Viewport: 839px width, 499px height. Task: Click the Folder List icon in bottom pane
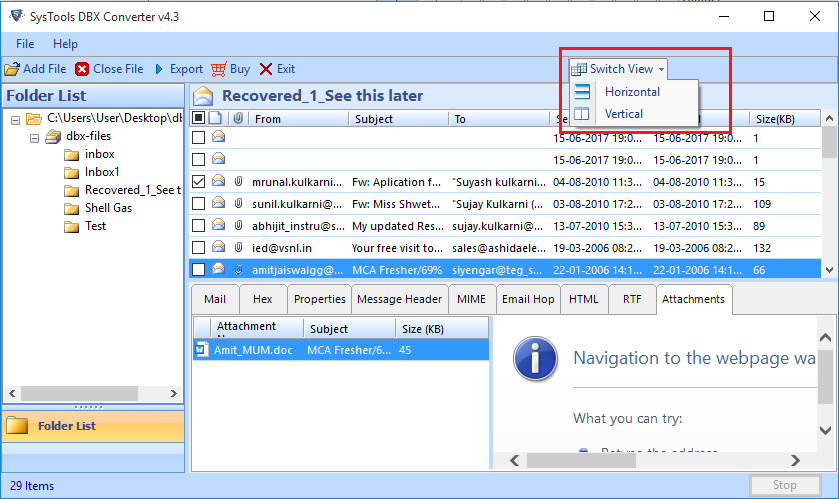tap(17, 426)
